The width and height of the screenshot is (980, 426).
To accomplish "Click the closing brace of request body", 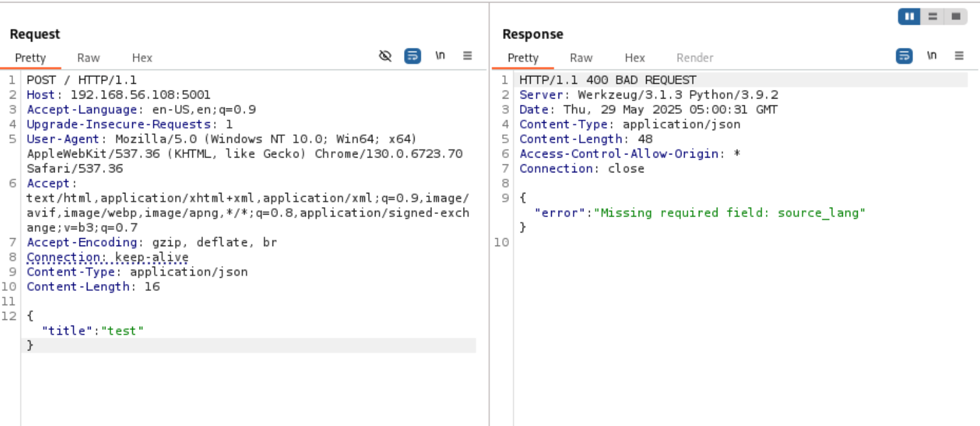I will coord(30,345).
